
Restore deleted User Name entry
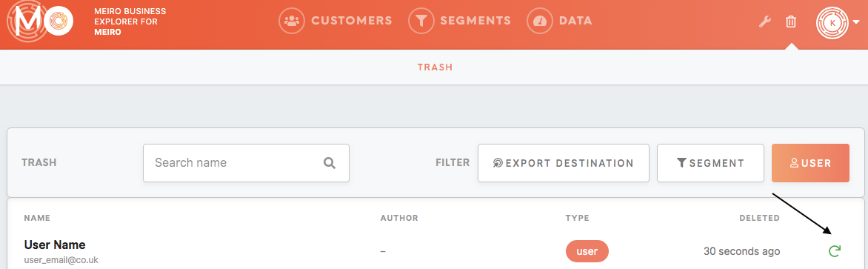(x=834, y=251)
